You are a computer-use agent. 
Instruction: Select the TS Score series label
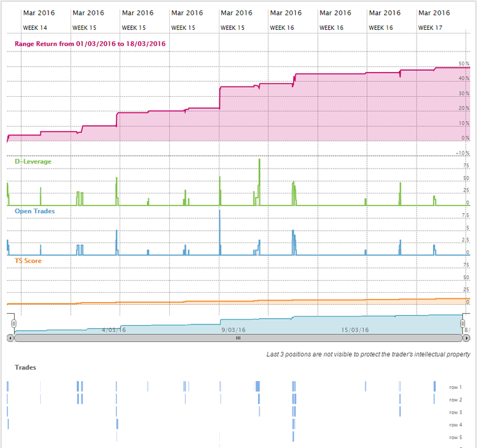coord(29,260)
